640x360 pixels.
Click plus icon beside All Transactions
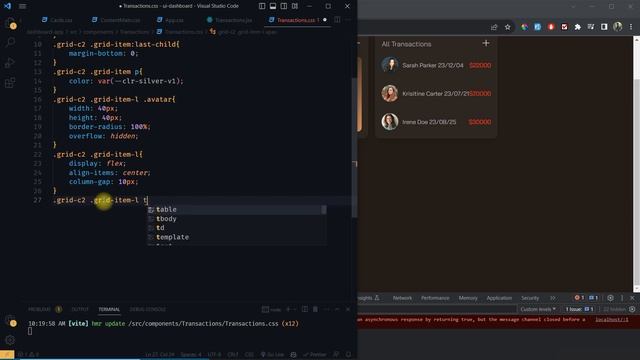pyautogui.click(x=486, y=43)
